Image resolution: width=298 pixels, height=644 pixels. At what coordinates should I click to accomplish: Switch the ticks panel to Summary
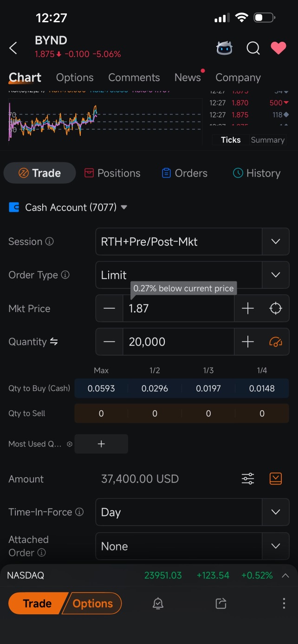click(267, 140)
